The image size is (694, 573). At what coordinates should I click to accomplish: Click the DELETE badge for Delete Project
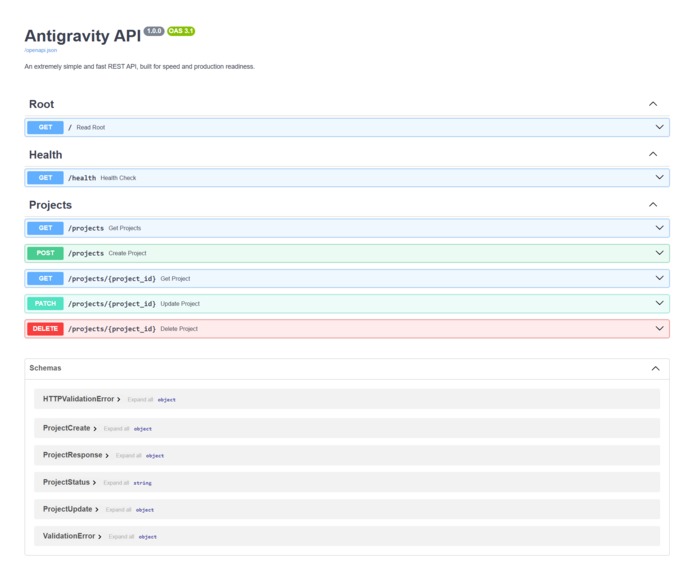tap(45, 329)
